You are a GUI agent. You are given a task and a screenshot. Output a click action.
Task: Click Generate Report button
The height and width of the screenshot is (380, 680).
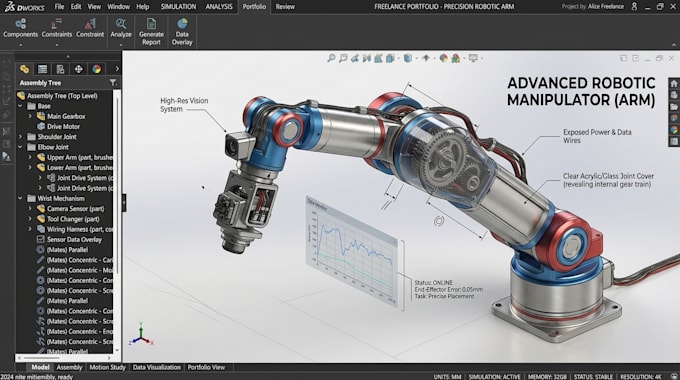pyautogui.click(x=151, y=32)
